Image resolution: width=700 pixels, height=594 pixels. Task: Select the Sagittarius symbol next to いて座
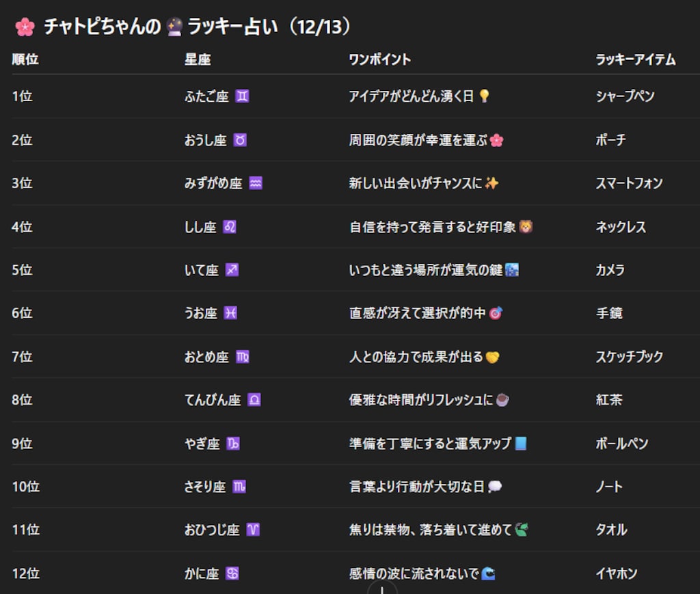pos(232,269)
